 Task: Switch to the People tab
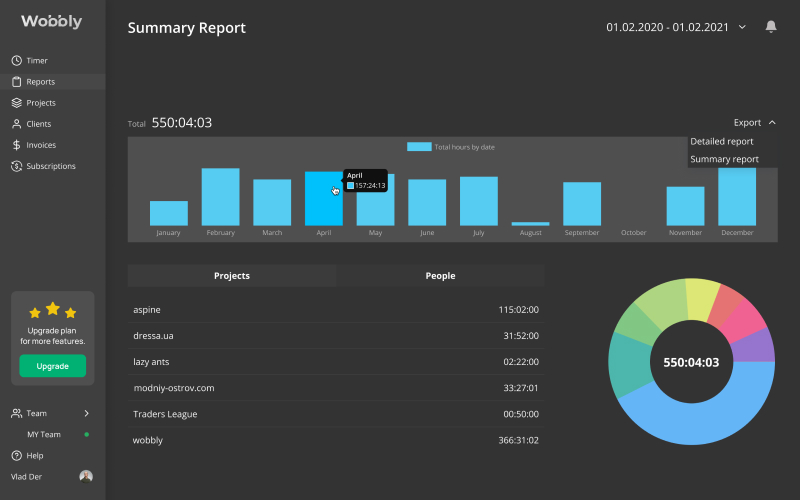[440, 276]
